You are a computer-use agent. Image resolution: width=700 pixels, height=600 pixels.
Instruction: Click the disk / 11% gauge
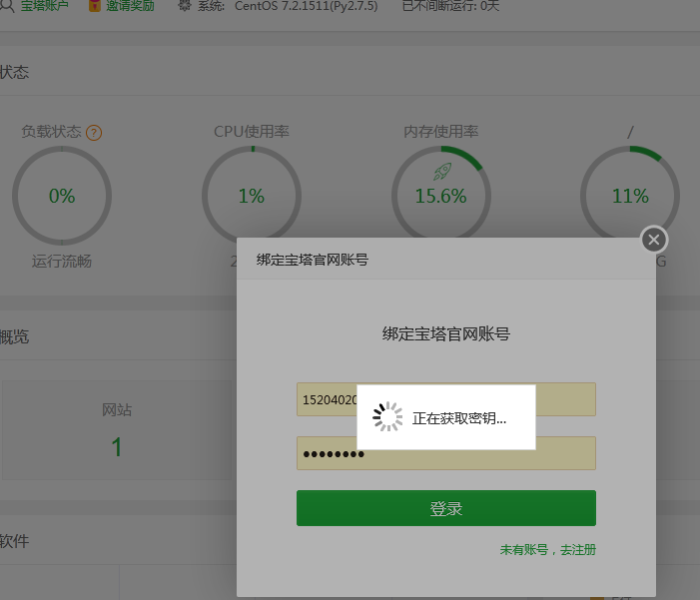coord(630,196)
